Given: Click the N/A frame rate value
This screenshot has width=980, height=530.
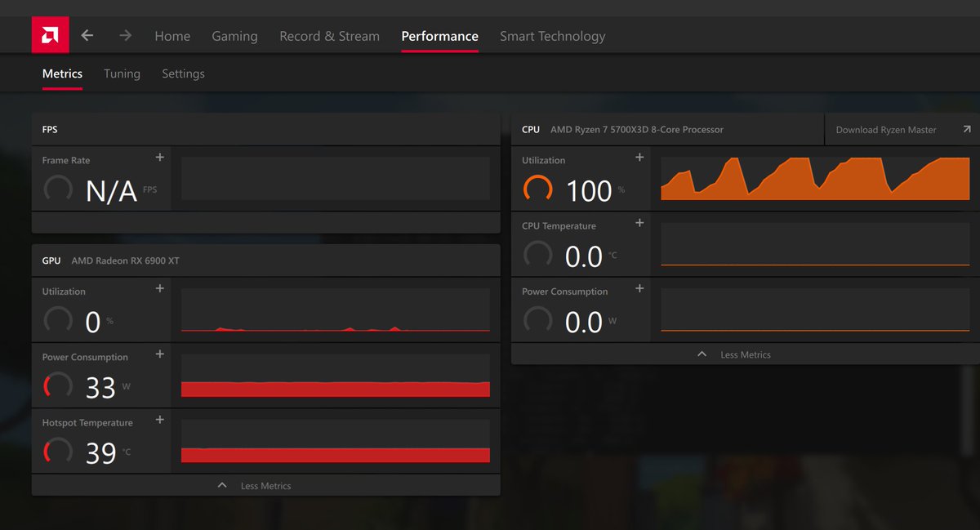Looking at the screenshot, I should tap(111, 191).
